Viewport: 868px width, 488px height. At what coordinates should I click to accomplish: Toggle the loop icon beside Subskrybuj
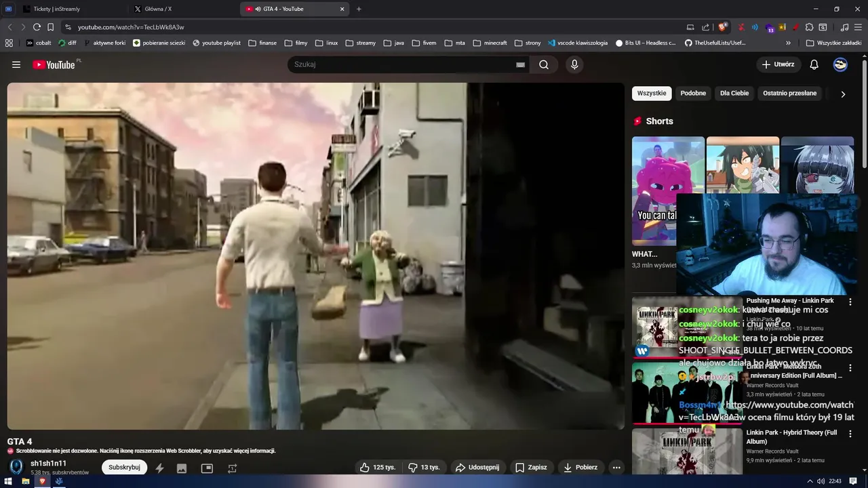click(232, 468)
